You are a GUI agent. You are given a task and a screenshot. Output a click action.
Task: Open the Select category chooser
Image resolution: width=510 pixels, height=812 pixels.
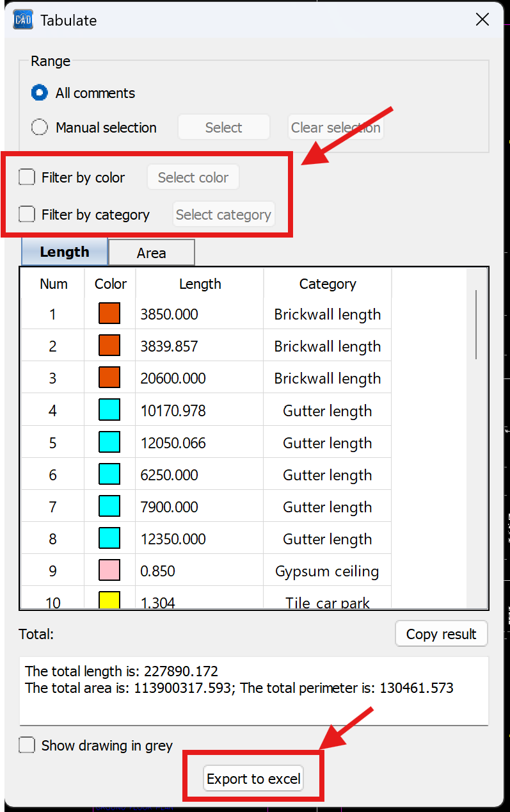223,215
